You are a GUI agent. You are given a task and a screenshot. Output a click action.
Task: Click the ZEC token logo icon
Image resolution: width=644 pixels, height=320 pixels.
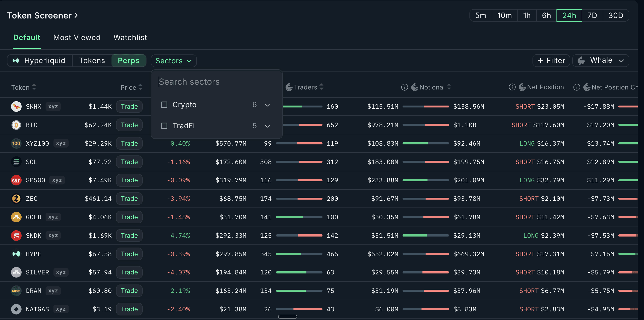[x=16, y=199]
